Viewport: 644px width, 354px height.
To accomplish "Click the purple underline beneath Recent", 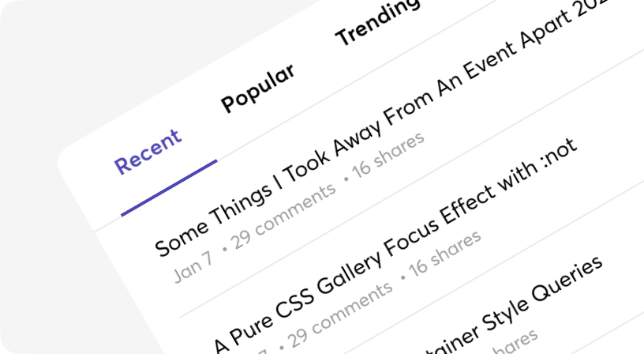I will pyautogui.click(x=169, y=188).
